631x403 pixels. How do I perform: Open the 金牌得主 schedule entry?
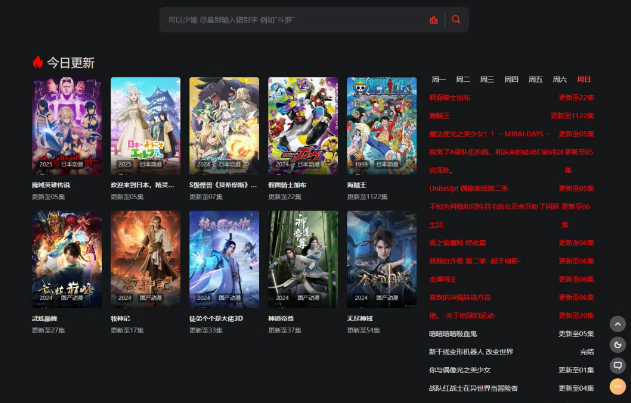coord(511,279)
